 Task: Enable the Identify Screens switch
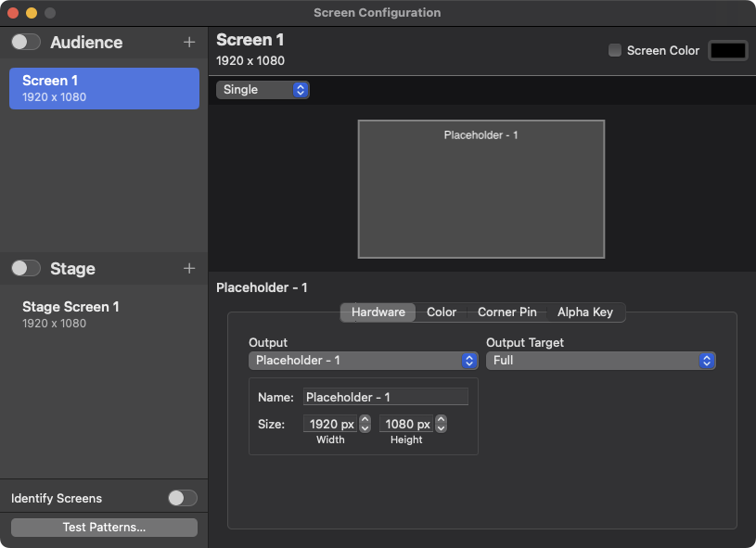pos(182,498)
